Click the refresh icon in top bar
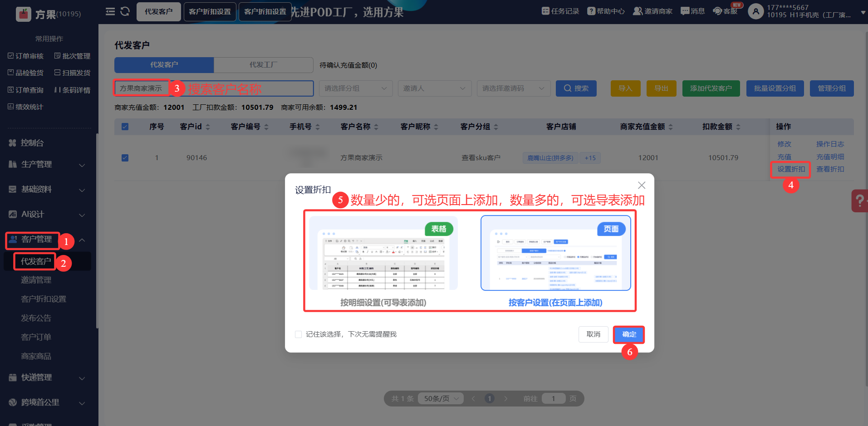 [x=125, y=12]
